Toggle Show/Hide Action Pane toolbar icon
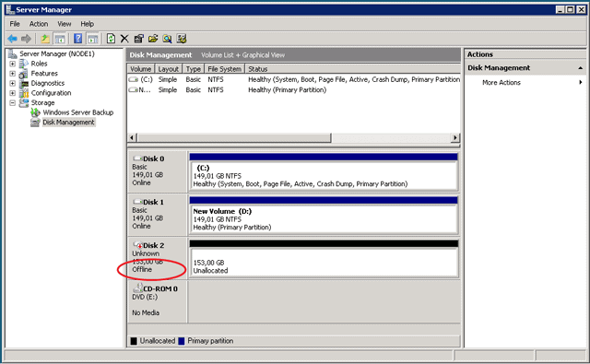Screen dimensions: 590x364 92,39
